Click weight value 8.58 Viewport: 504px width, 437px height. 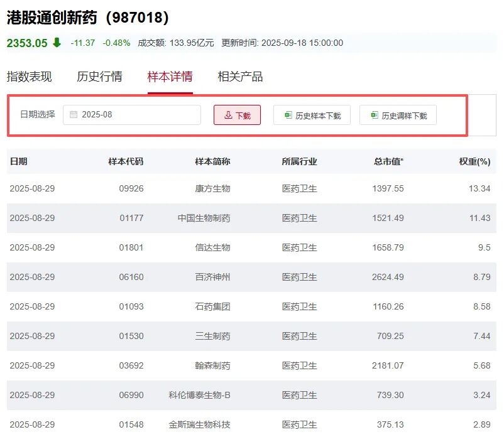pos(482,306)
